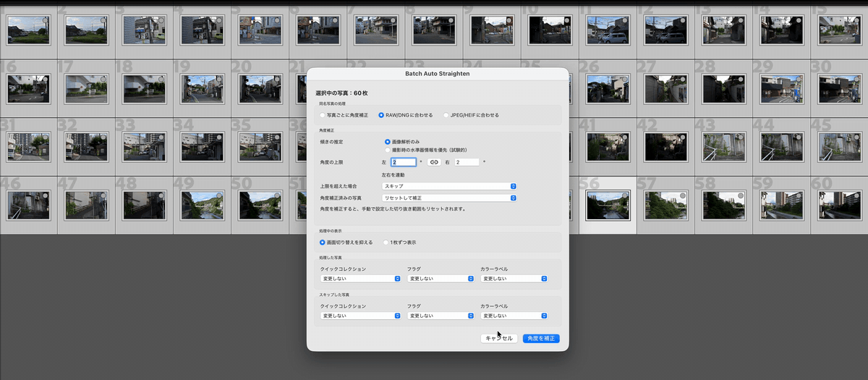868x380 pixels.
Task: Click quick collection circle on photo 47
Action: click(103, 196)
